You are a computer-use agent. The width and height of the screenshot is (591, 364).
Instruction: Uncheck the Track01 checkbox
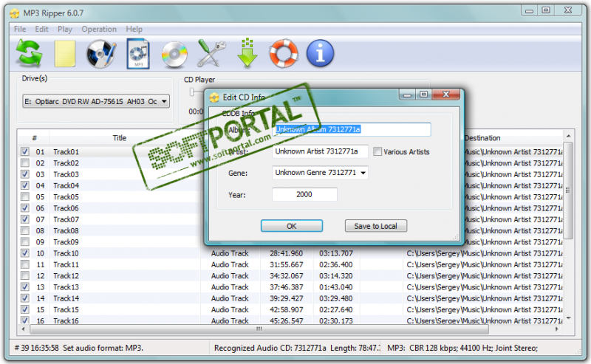coord(25,151)
